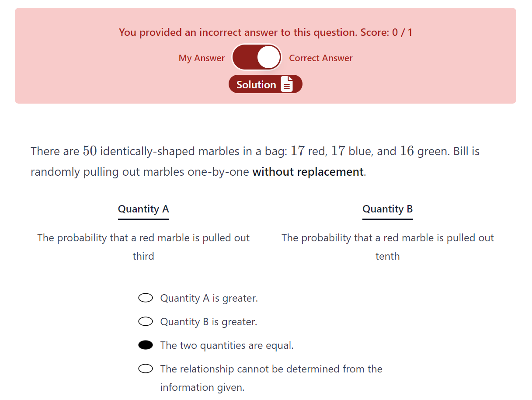
Task: Click the Correct Answer label
Action: tap(321, 58)
